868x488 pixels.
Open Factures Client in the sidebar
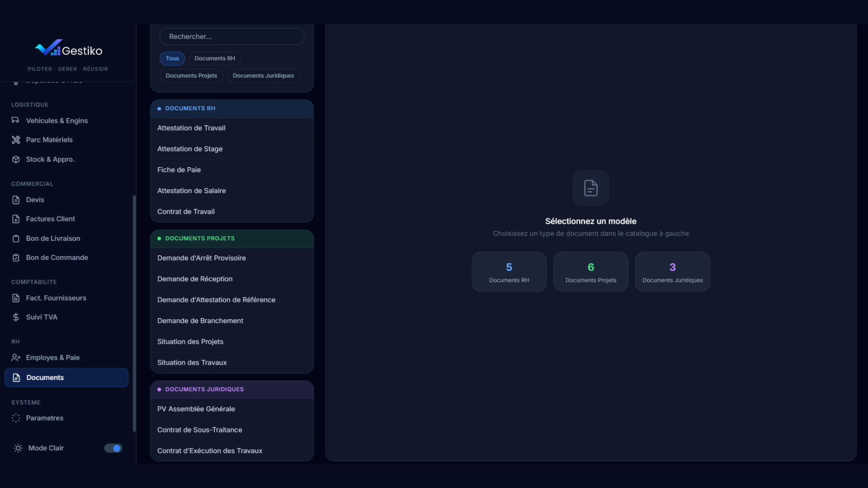(50, 219)
